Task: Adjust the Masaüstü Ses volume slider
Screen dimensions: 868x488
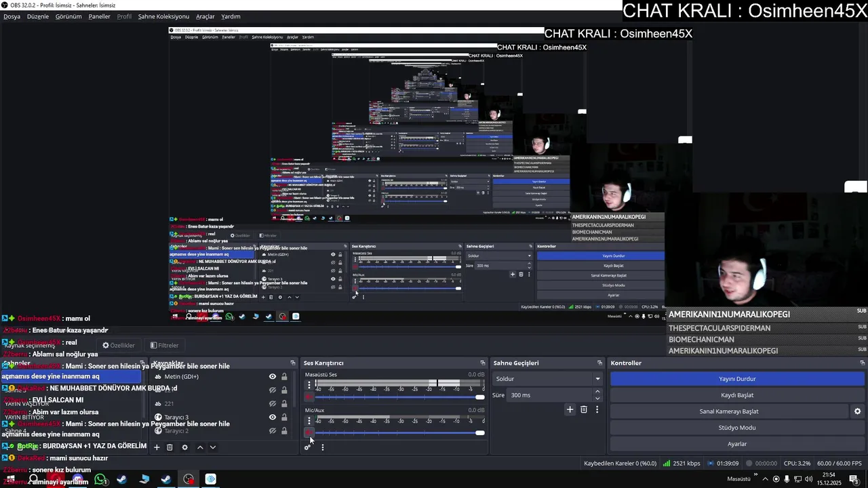Action: coord(400,397)
